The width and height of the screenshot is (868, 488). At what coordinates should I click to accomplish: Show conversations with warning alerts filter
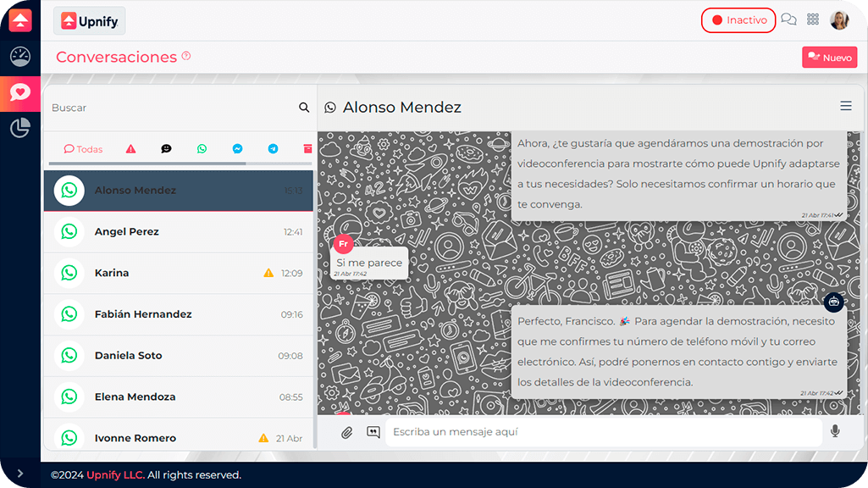(130, 149)
